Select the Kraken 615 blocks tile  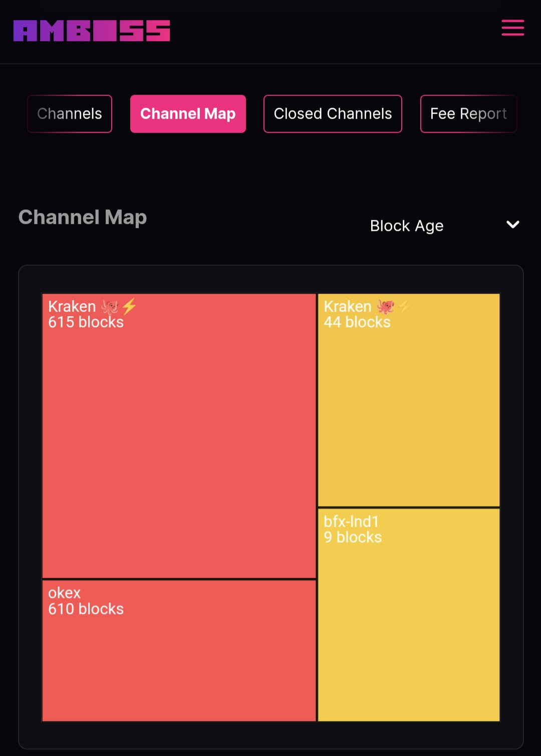coord(179,436)
